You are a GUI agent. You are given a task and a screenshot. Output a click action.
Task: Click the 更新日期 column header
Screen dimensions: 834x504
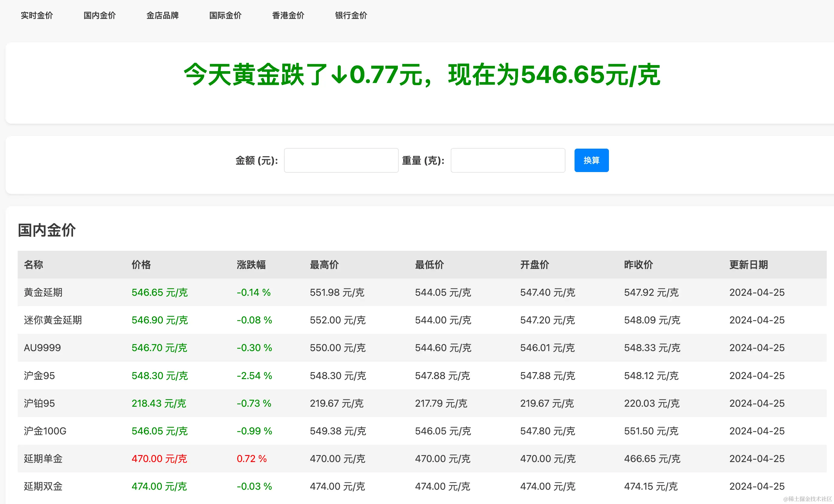[x=748, y=264]
